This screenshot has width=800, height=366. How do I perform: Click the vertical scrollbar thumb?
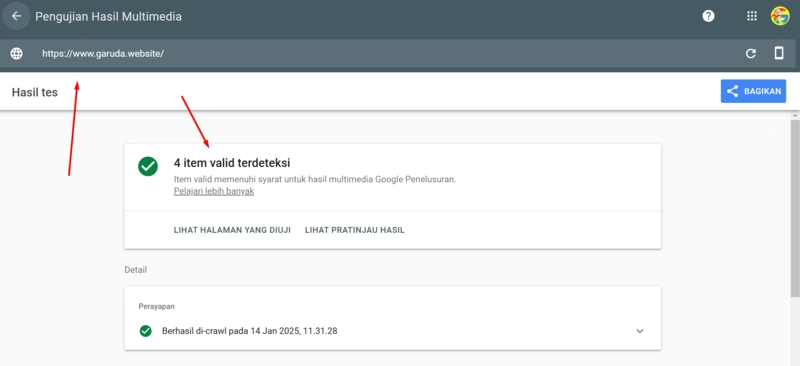click(795, 208)
